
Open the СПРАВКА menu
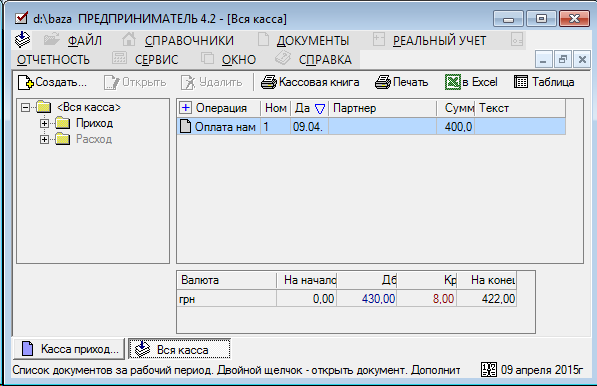(x=325, y=60)
